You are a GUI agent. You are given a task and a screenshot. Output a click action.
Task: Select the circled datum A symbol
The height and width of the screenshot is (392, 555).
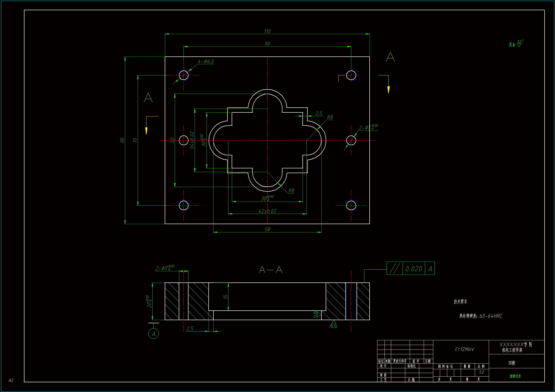[x=154, y=334]
